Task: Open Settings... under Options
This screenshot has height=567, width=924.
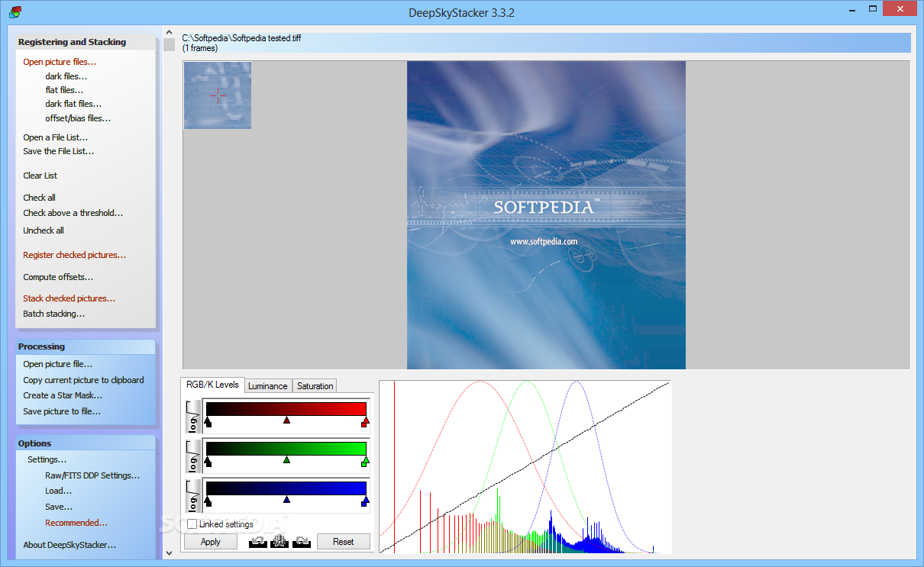Action: pos(47,459)
